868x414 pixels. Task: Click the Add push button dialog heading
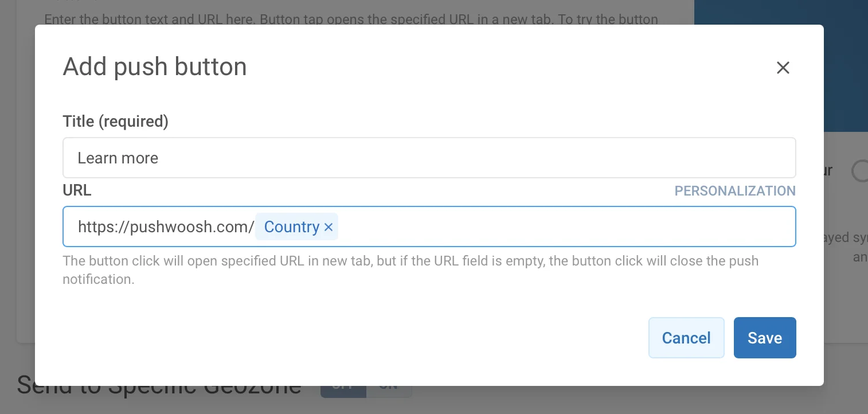coord(155,67)
